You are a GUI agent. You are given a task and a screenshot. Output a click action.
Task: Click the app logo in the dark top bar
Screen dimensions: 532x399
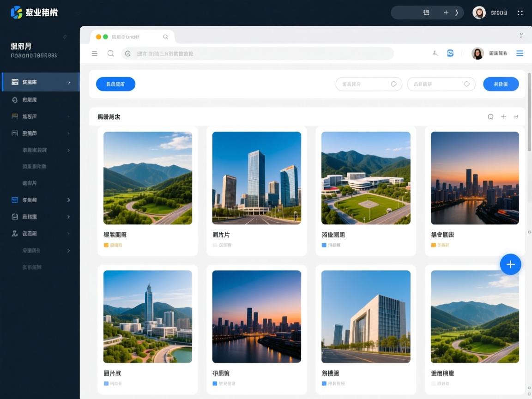[x=17, y=12]
